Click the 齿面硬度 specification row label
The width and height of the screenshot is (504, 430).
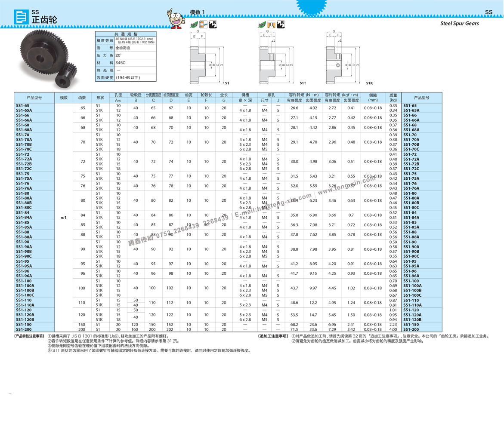point(105,78)
